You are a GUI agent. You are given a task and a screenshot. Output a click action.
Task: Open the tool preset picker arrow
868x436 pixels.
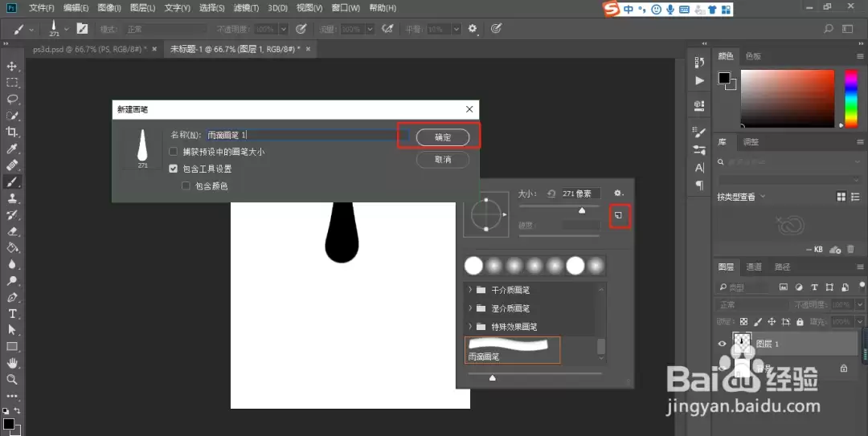[x=31, y=30]
